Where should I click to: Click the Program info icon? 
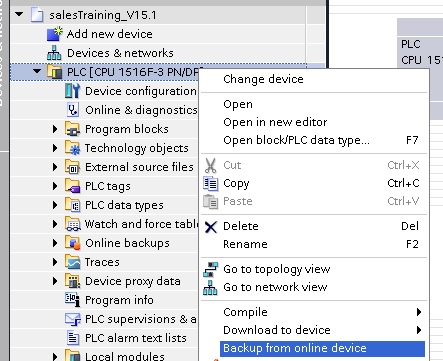coord(72,300)
